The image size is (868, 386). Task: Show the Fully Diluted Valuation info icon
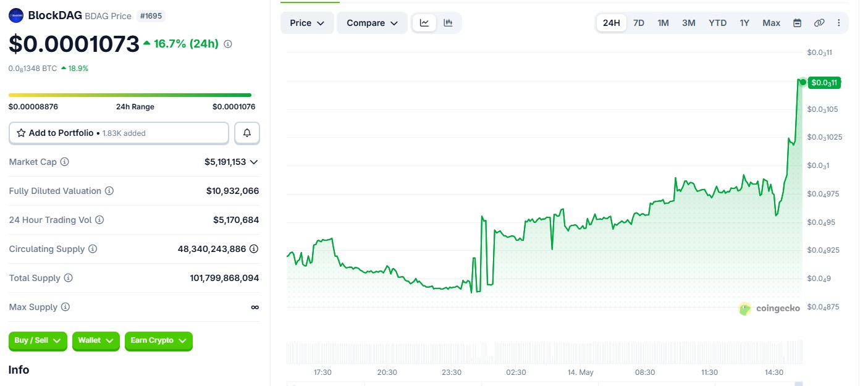pyautogui.click(x=109, y=191)
